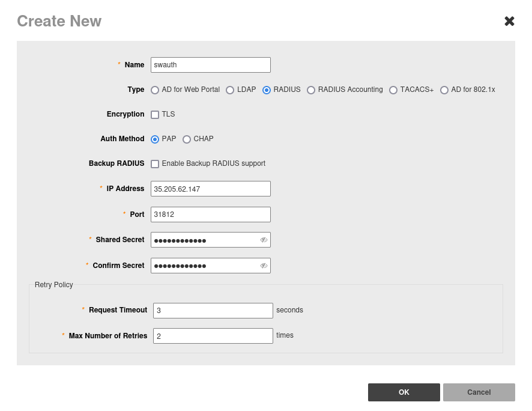Screen dimensions: 532x411
Task: Click the Port field showing 31812
Action: tap(210, 215)
